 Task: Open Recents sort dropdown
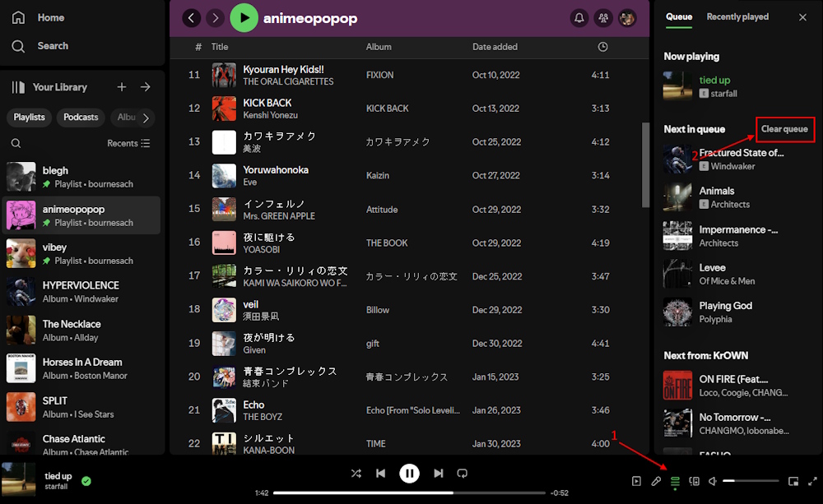click(128, 143)
